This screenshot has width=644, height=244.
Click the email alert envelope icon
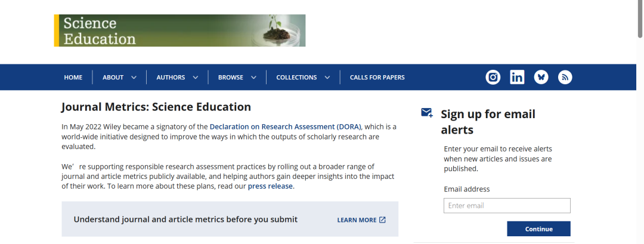[427, 113]
